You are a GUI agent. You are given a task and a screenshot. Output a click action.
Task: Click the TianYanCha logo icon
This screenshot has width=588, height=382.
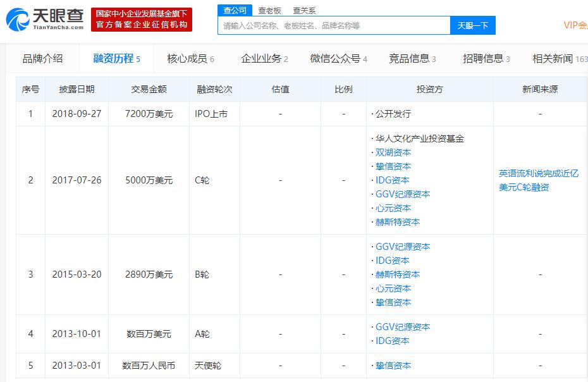[18, 20]
